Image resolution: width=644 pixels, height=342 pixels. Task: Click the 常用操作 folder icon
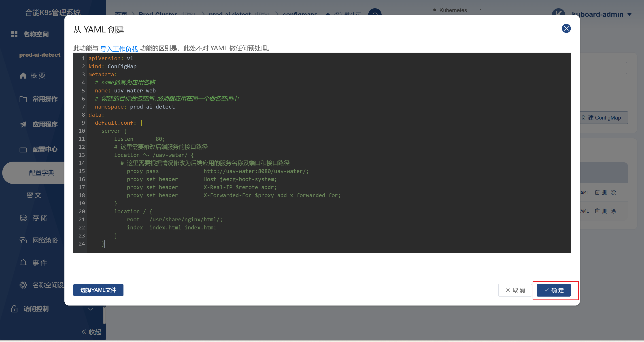(23, 99)
